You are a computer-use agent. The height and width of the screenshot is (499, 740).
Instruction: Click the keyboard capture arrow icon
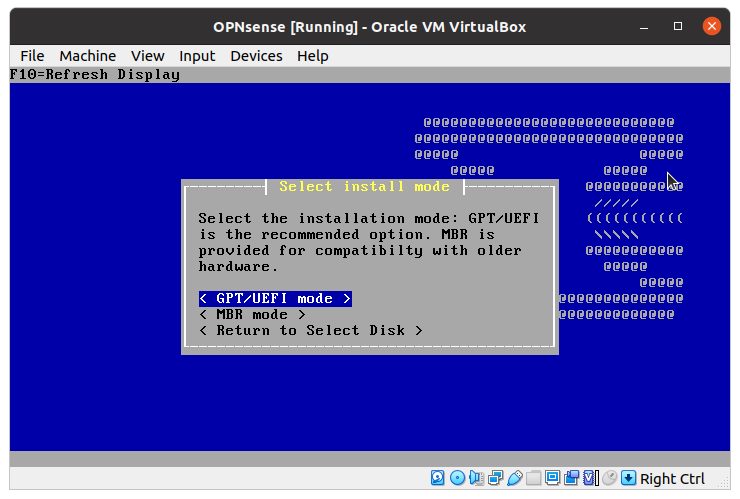tap(629, 478)
